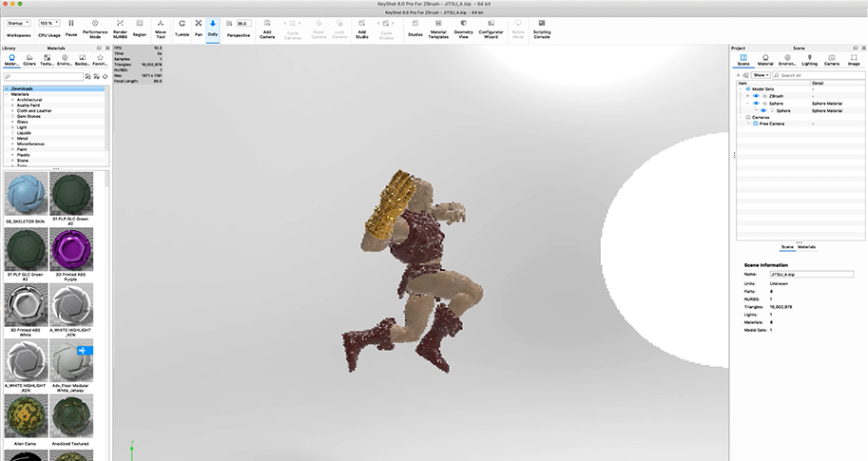Image resolution: width=868 pixels, height=461 pixels.
Task: Open the Scripting Console
Action: coord(542,29)
